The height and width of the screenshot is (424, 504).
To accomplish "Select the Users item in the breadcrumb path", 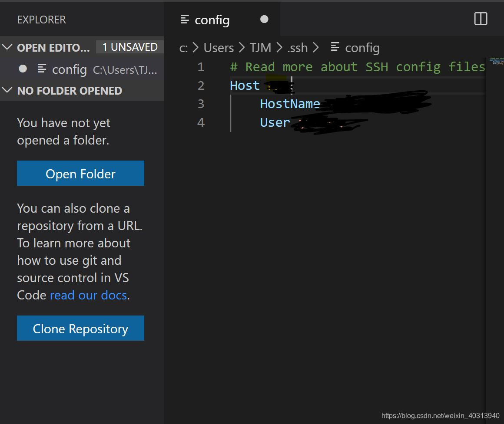I will click(x=219, y=48).
